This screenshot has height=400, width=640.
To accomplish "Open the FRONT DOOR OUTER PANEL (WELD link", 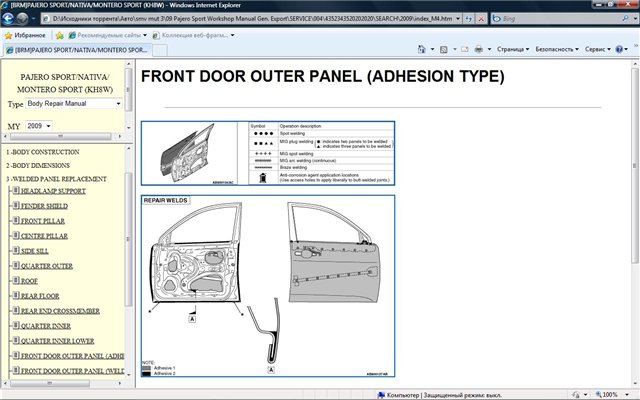I will 72,371.
